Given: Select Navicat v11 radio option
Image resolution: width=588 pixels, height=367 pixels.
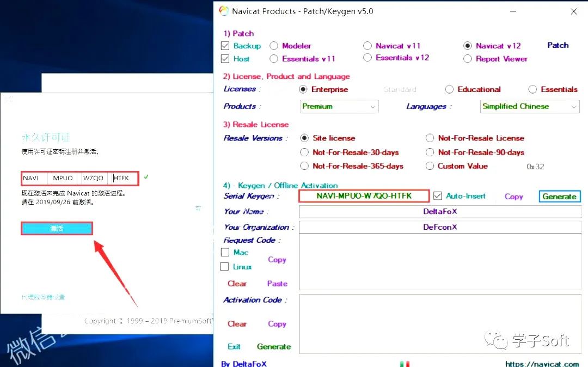Looking at the screenshot, I should tap(367, 46).
